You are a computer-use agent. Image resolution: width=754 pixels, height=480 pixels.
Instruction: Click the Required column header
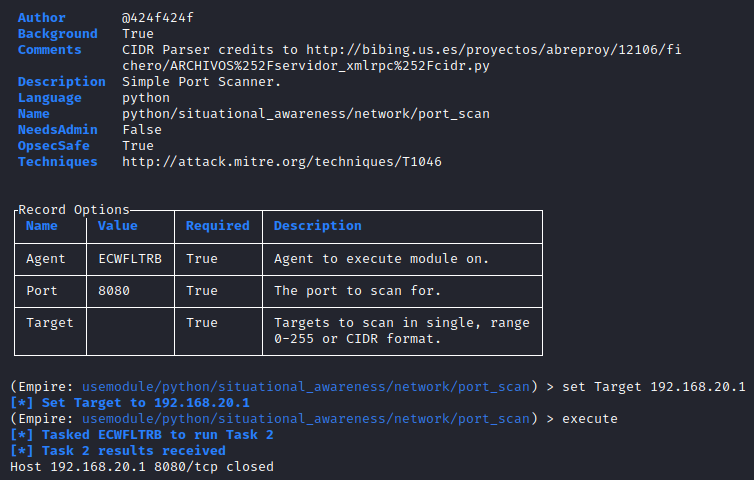coord(217,226)
